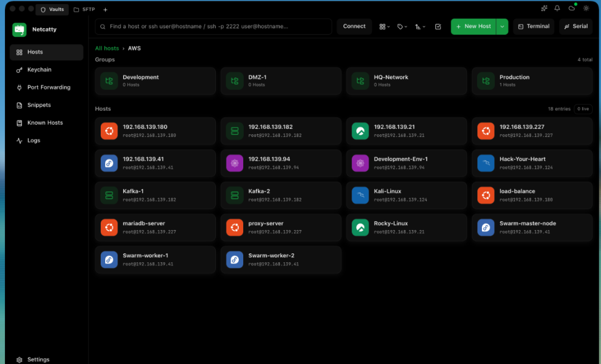Open a local Terminal
Image resolution: width=601 pixels, height=364 pixels.
point(534,27)
